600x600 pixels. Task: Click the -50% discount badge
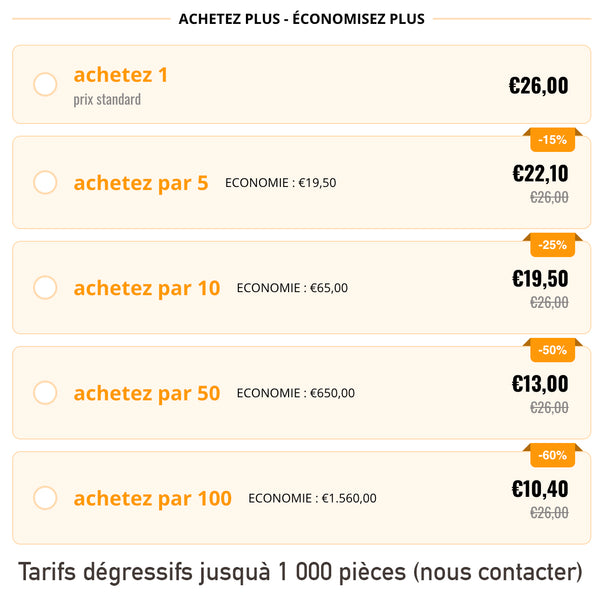click(x=552, y=350)
